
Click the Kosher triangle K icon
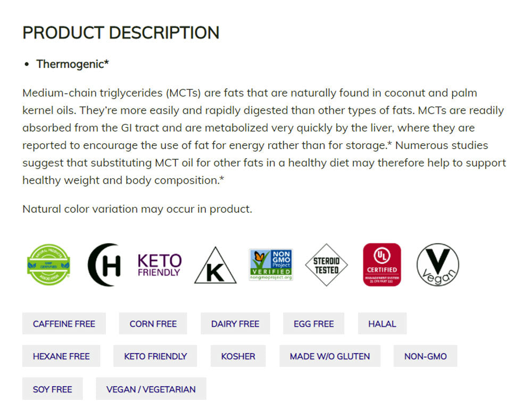coord(215,265)
